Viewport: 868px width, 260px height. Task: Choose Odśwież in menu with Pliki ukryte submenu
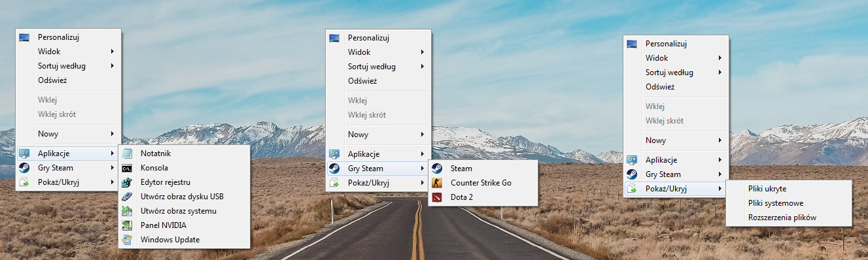(676, 86)
